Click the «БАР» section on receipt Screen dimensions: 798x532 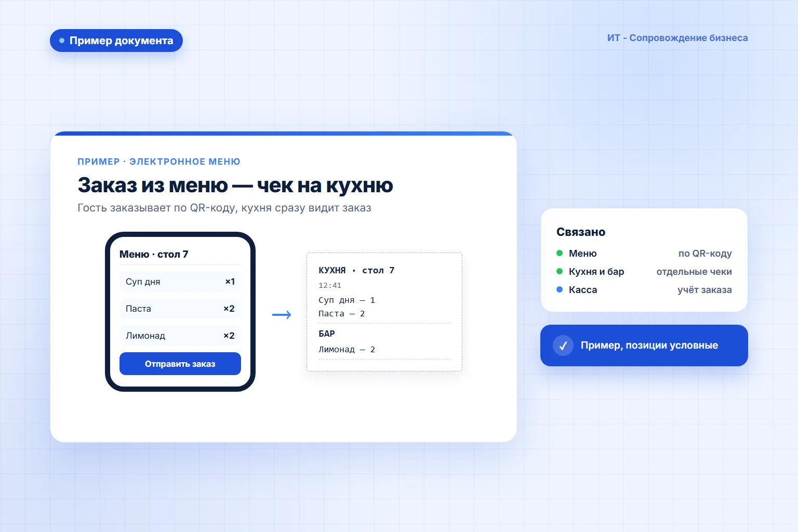click(x=327, y=334)
